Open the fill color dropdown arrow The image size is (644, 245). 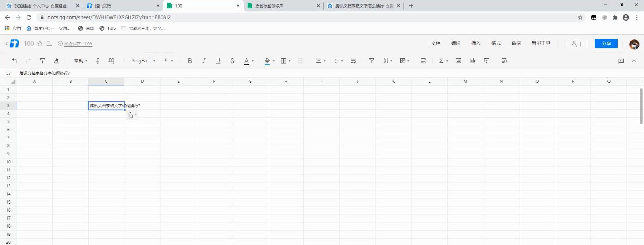coord(274,61)
